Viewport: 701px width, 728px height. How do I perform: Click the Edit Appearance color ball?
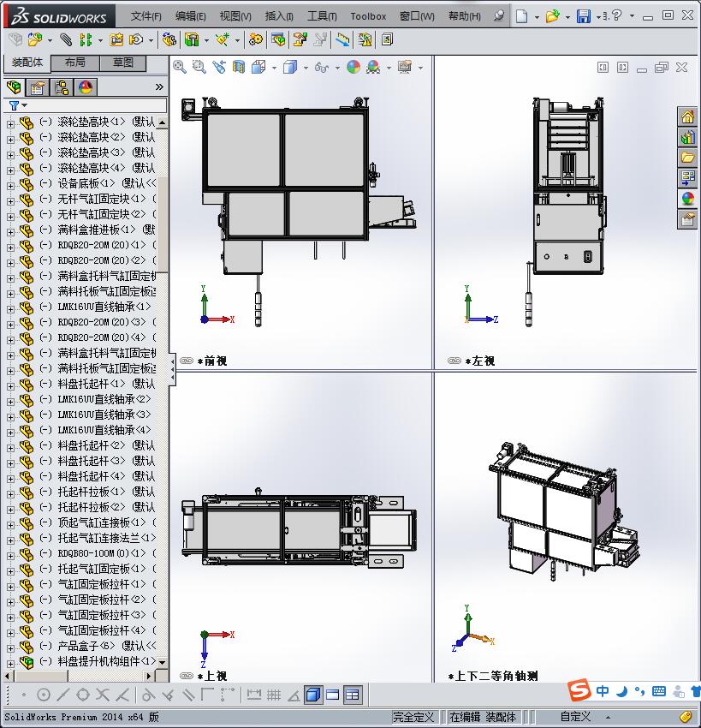[x=353, y=68]
